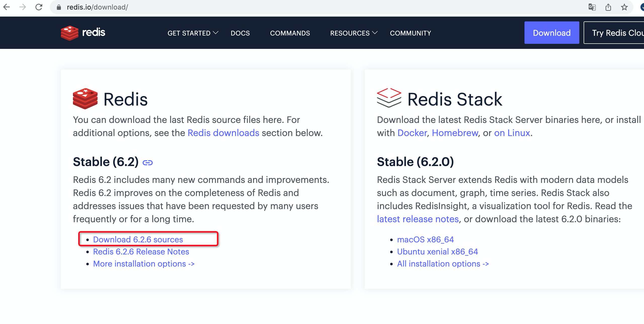
Task: Click the URL address bar field
Action: (x=302, y=7)
